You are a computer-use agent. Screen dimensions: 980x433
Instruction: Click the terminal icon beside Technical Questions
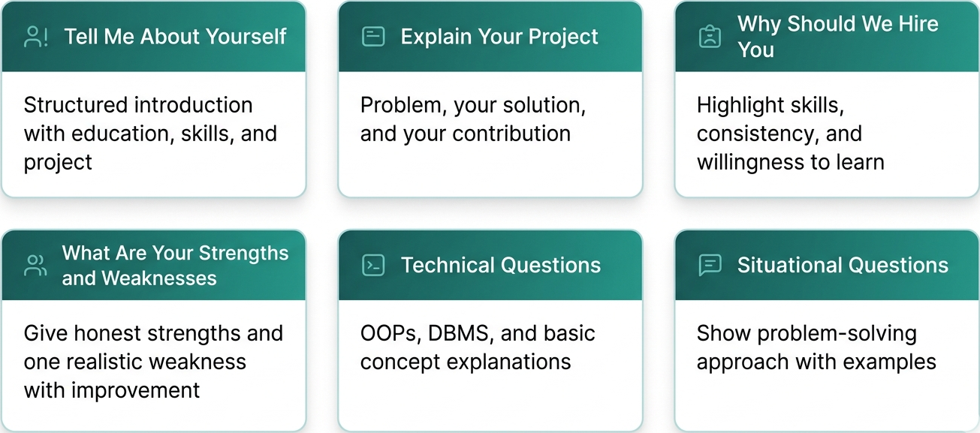pos(373,265)
